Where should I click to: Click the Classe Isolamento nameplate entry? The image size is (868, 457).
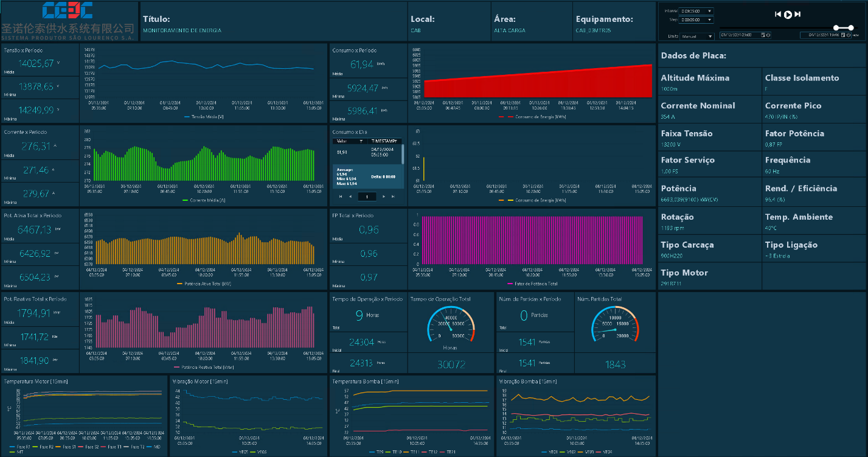coord(814,82)
